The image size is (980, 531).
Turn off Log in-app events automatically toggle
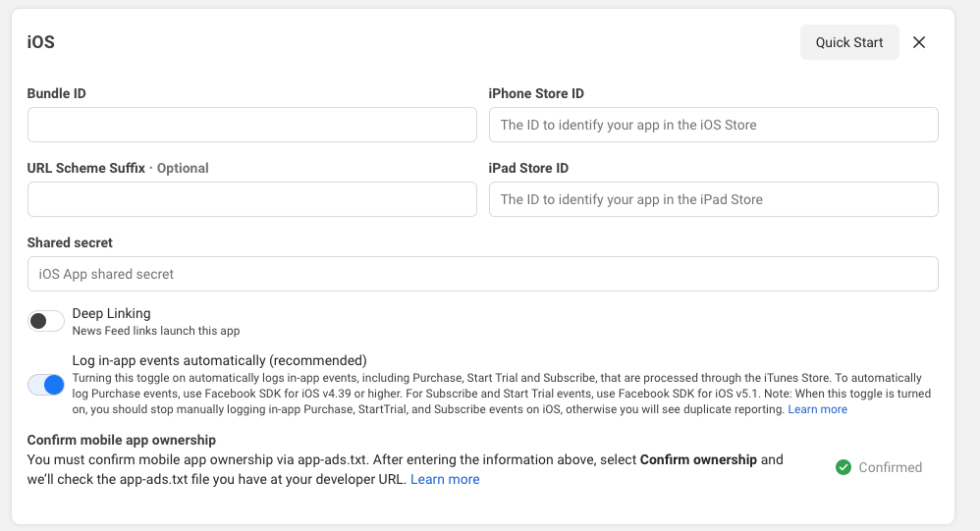pyautogui.click(x=45, y=385)
